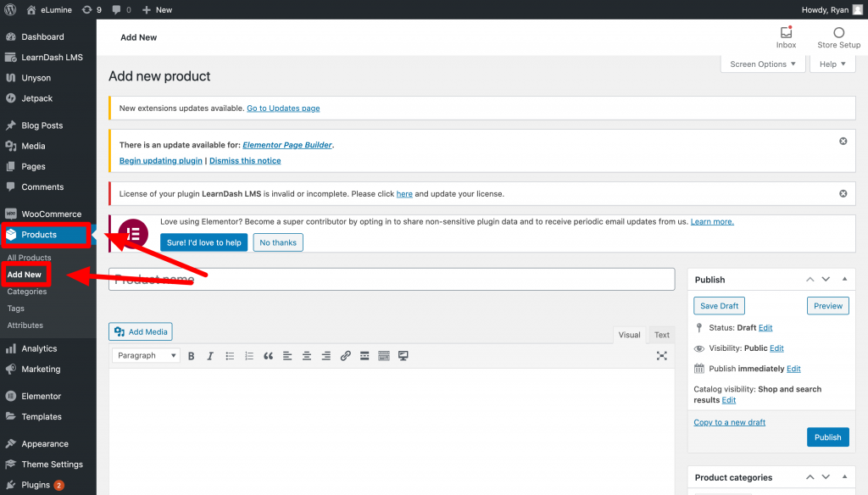Click the Bold formatting icon
The height and width of the screenshot is (495, 868).
tap(192, 356)
